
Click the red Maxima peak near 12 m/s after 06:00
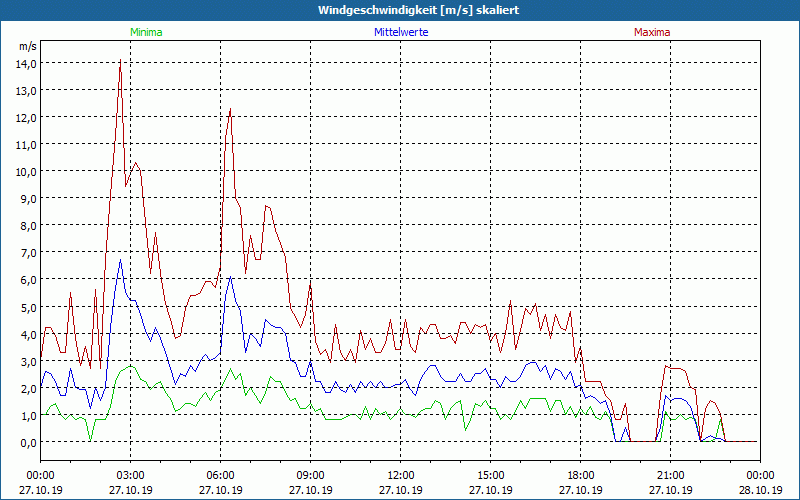231,109
